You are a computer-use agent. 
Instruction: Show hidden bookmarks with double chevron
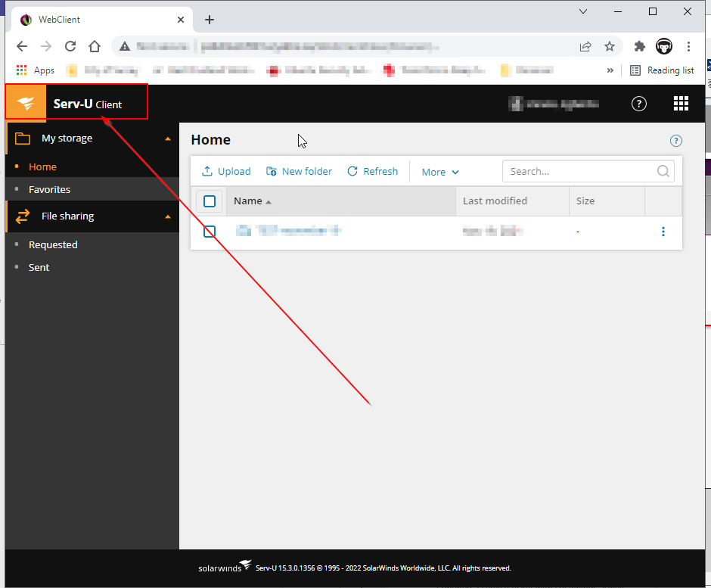[610, 70]
